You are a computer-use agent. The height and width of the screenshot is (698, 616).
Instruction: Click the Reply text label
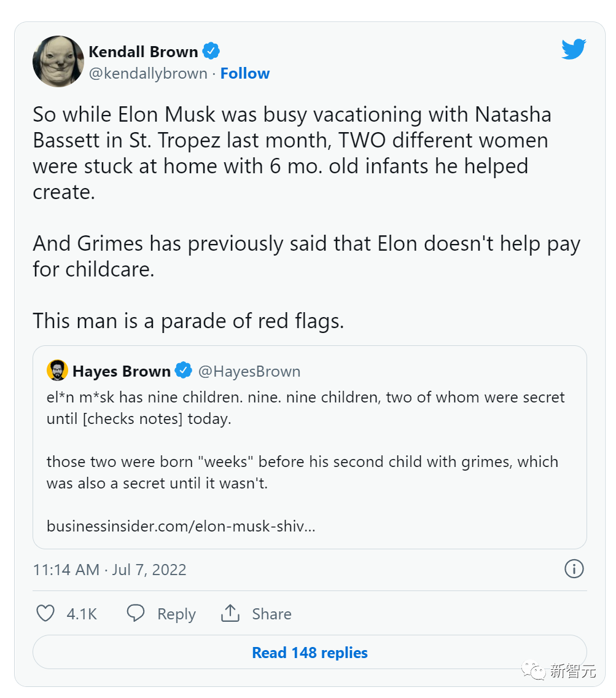pos(176,614)
